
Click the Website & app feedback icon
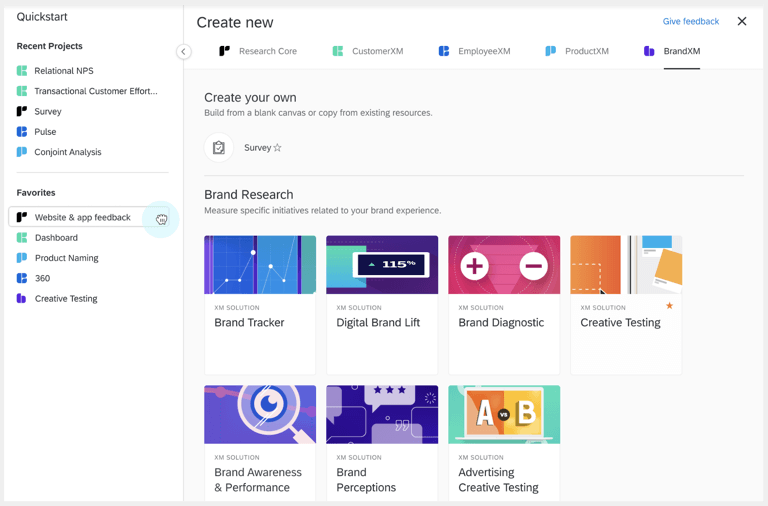click(22, 217)
